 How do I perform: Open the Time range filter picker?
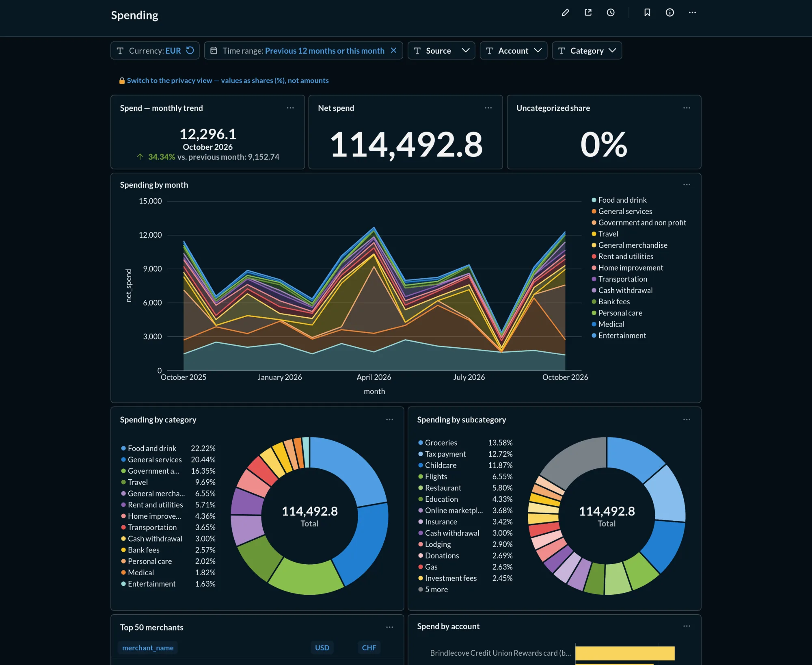tap(304, 50)
